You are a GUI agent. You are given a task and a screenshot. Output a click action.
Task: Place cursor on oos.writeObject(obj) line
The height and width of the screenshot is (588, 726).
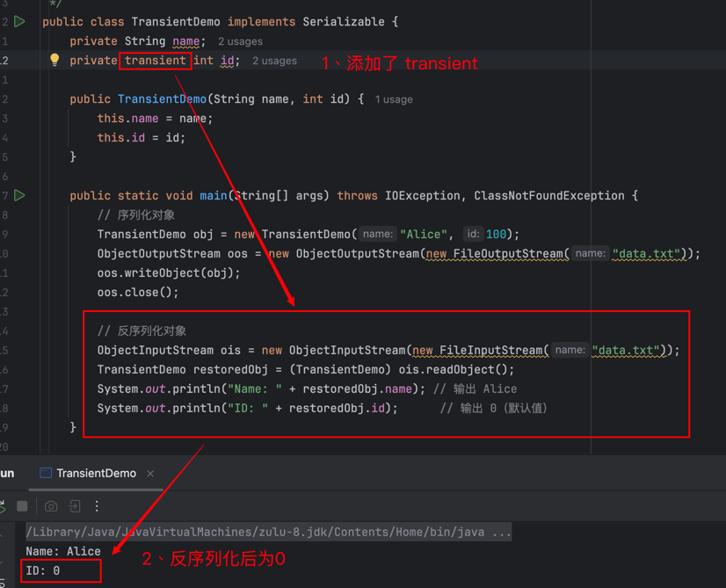[x=169, y=272]
